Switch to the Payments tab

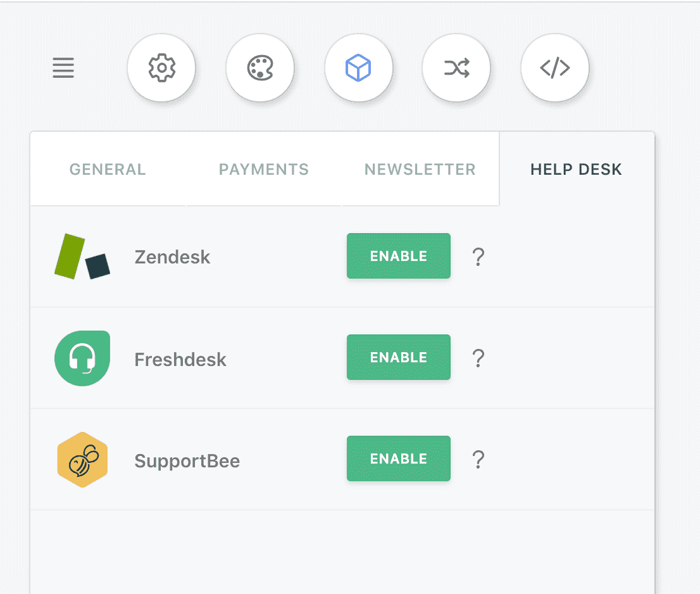[264, 169]
